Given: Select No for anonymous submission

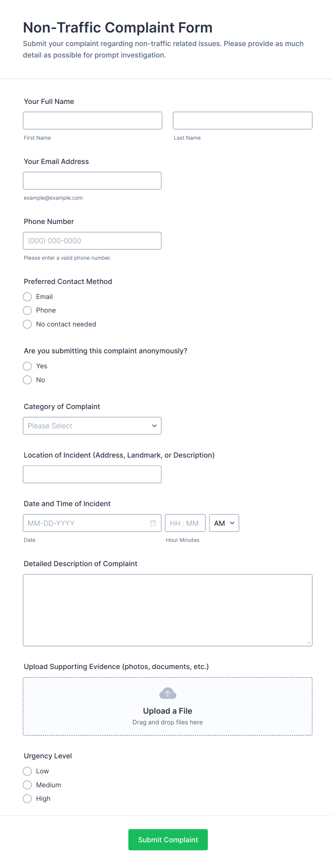Looking at the screenshot, I should click(x=27, y=380).
